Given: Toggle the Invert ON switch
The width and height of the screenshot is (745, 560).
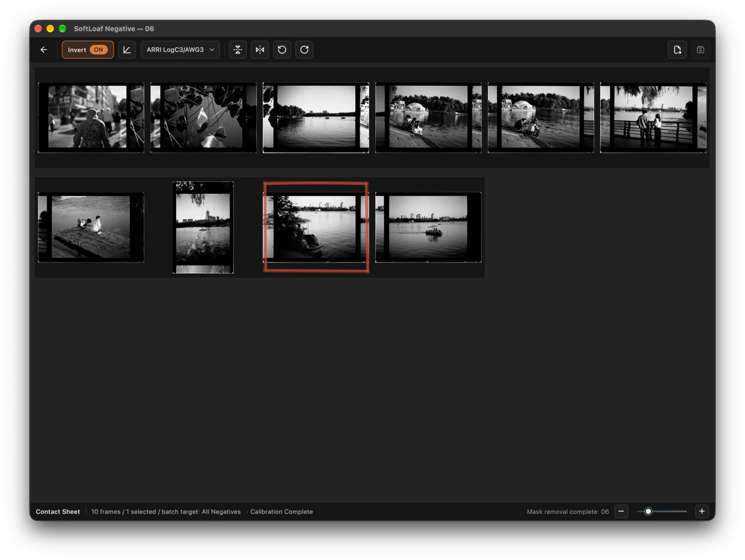Looking at the screenshot, I should [88, 50].
